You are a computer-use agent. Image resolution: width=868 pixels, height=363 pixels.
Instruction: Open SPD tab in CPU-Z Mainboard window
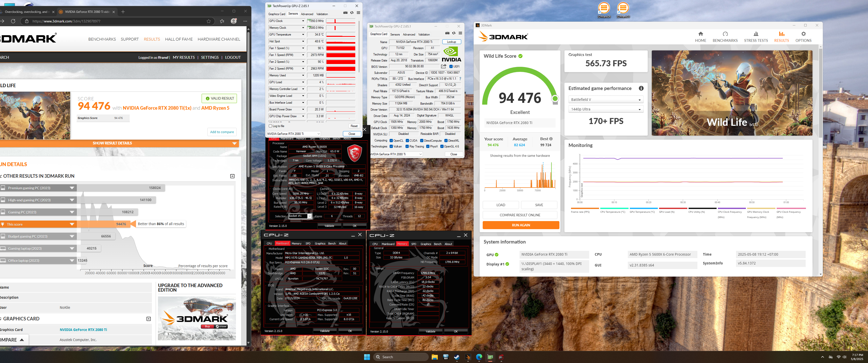308,244
